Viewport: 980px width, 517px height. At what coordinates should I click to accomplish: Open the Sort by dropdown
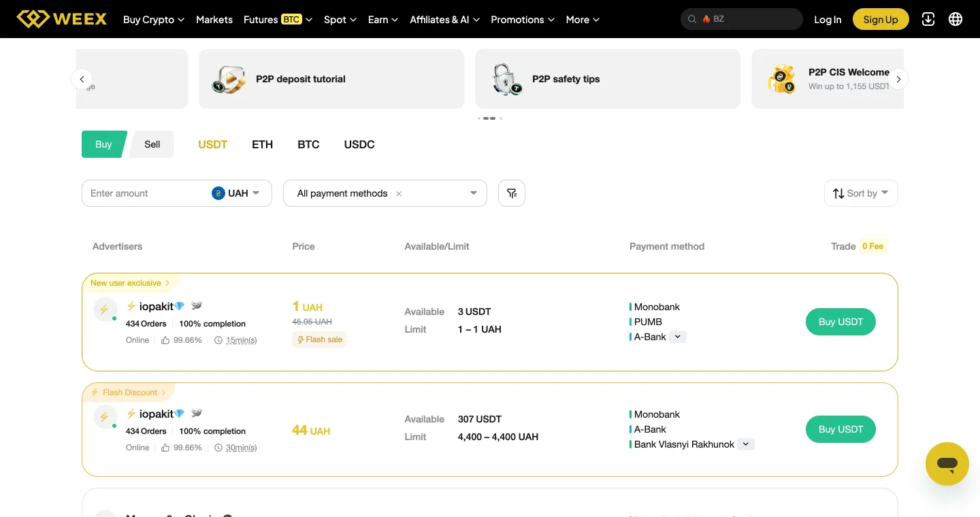pyautogui.click(x=861, y=193)
